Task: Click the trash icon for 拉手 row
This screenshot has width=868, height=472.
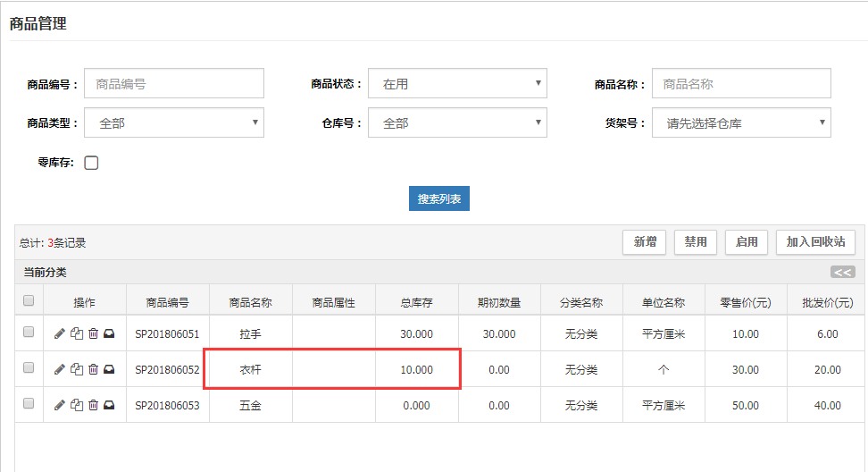Action: [x=93, y=333]
